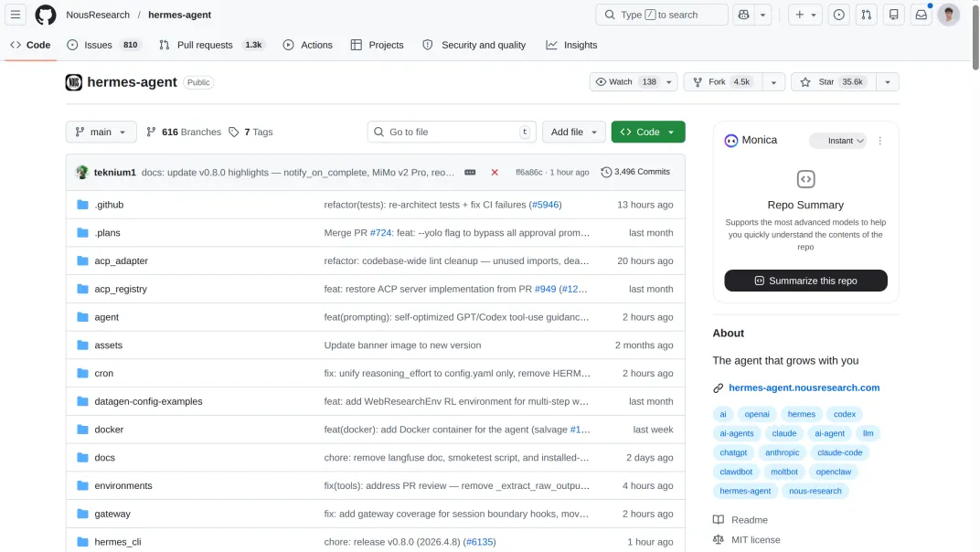Open the gateway folder

(x=112, y=514)
